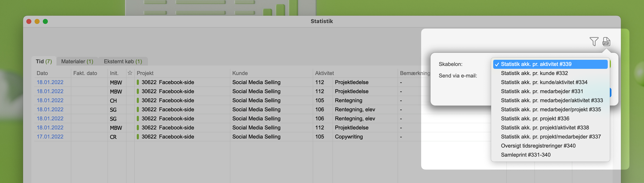The width and height of the screenshot is (644, 183).
Task: Select the Tid tab
Action: (44, 61)
